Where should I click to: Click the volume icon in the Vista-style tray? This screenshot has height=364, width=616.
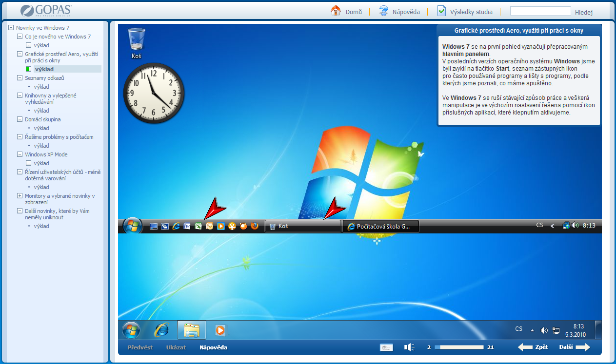point(575,226)
